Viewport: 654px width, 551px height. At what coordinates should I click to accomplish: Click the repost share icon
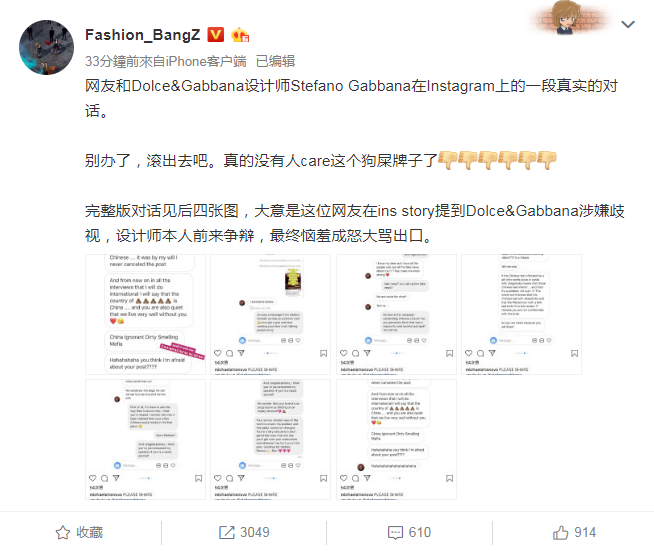click(227, 533)
